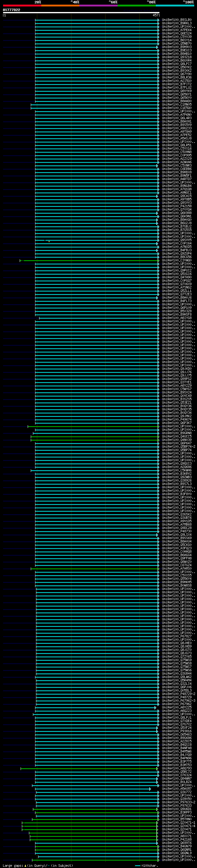Select hit label UniRef100_C5Y039
Image resolution: width=197 pixels, height=868 pixels.
[176, 37]
